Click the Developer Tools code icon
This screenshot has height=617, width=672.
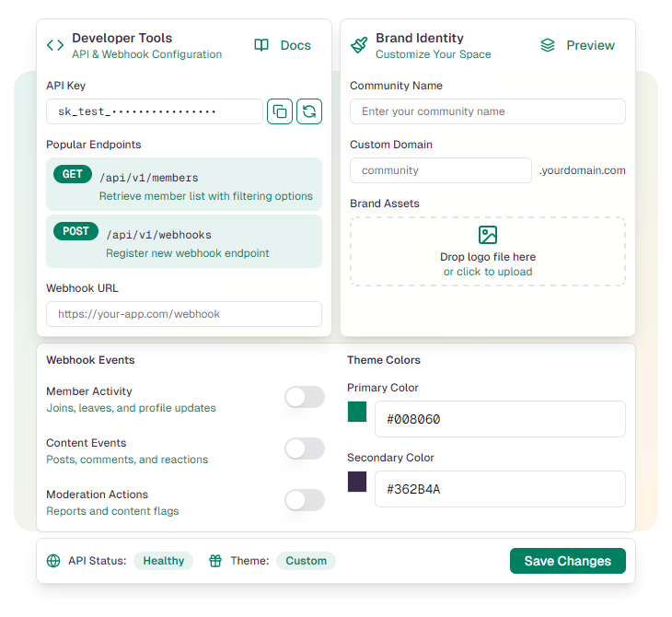[x=55, y=45]
